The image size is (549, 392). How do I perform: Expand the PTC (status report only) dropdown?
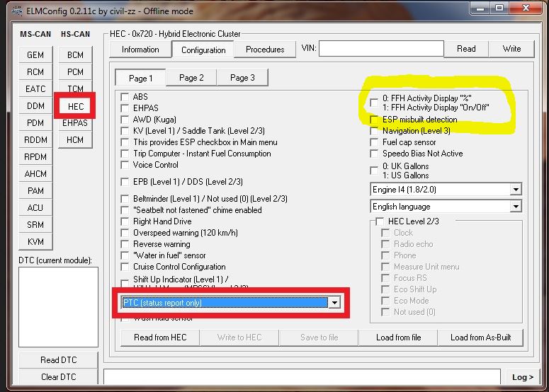(335, 303)
